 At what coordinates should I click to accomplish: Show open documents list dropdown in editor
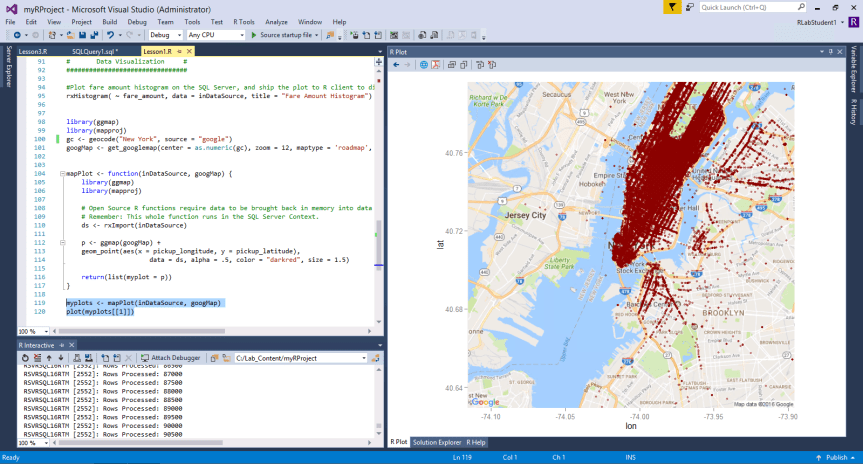(380, 52)
